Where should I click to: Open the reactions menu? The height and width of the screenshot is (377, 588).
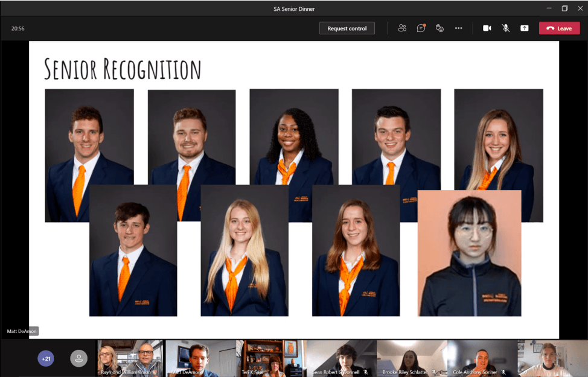pyautogui.click(x=439, y=28)
